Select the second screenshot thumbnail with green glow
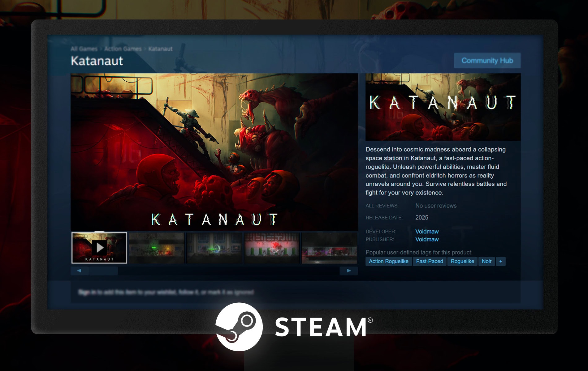 point(157,248)
